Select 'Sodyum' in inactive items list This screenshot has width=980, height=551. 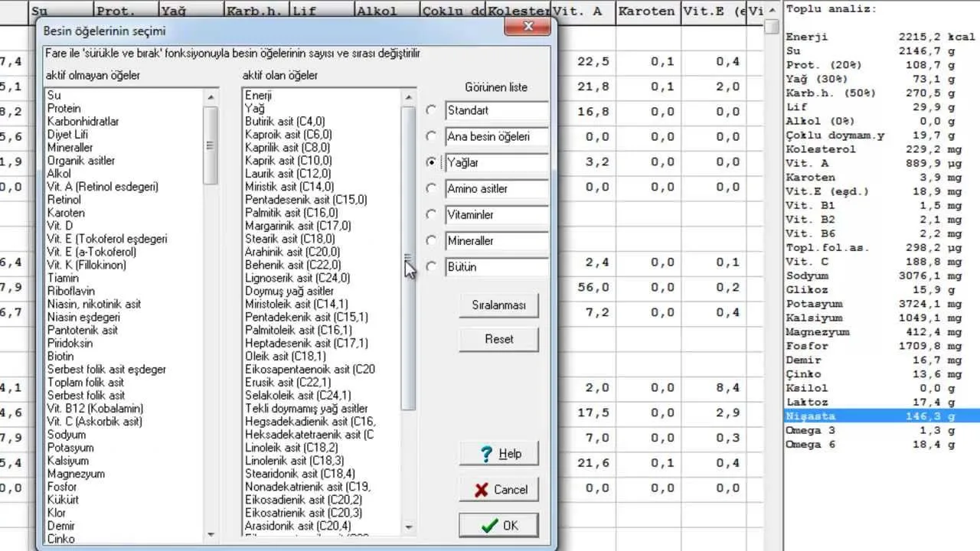[x=67, y=434]
